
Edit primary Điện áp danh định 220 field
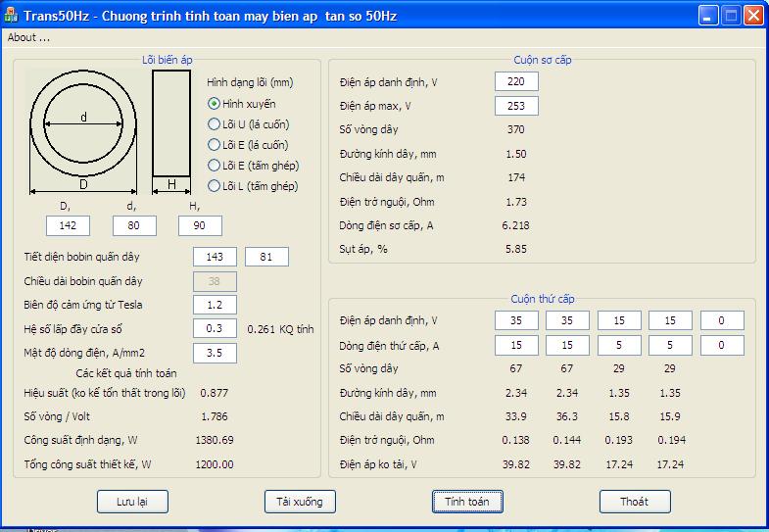[516, 81]
